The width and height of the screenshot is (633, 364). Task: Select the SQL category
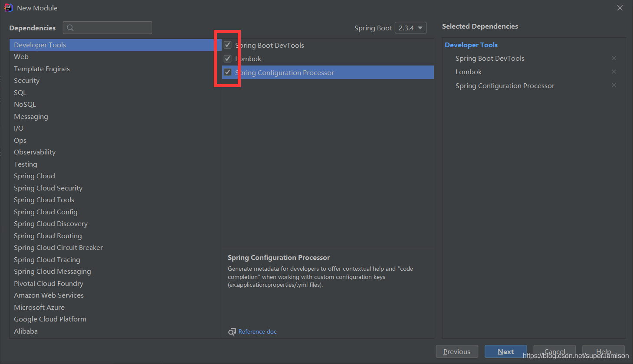point(115,92)
